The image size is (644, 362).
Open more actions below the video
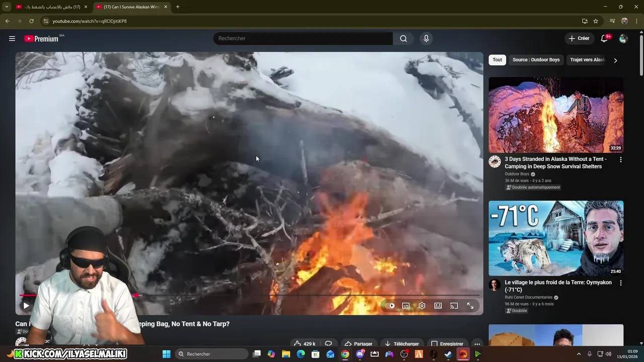[x=477, y=344]
